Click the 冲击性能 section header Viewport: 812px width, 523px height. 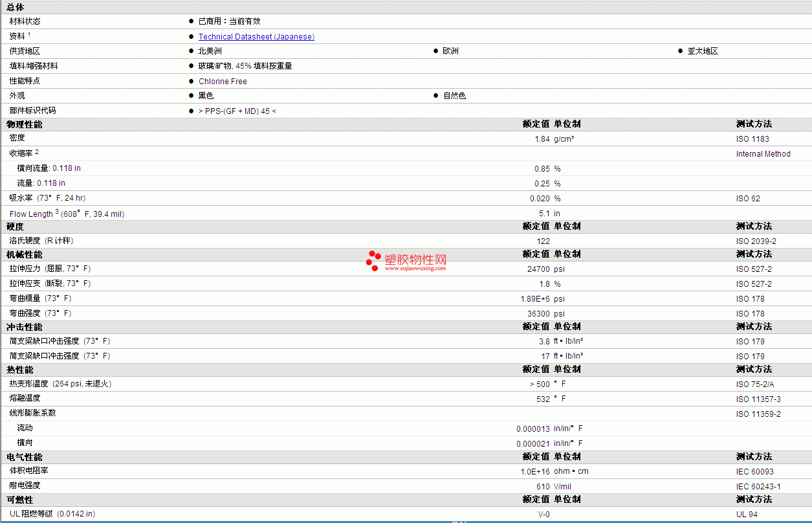coord(25,327)
